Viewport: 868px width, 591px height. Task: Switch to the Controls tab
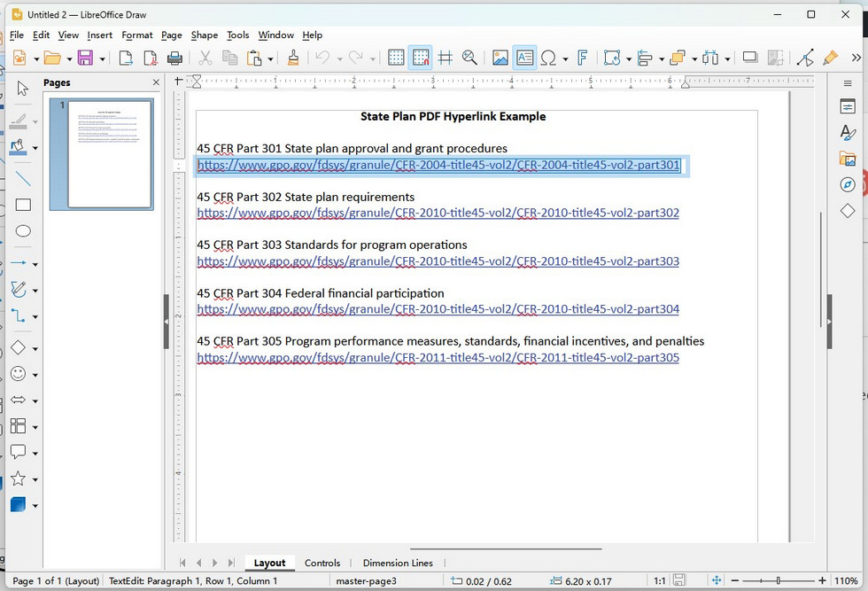click(x=322, y=563)
